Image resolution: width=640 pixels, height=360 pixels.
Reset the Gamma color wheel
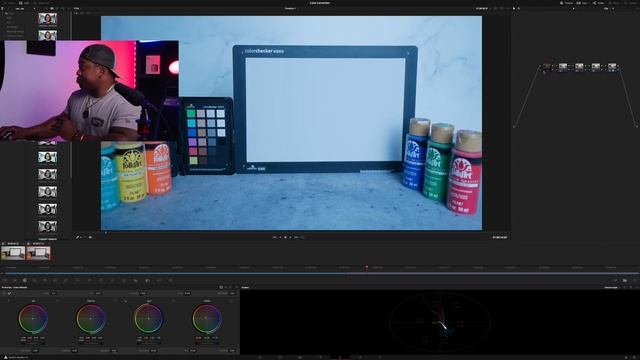(115, 301)
